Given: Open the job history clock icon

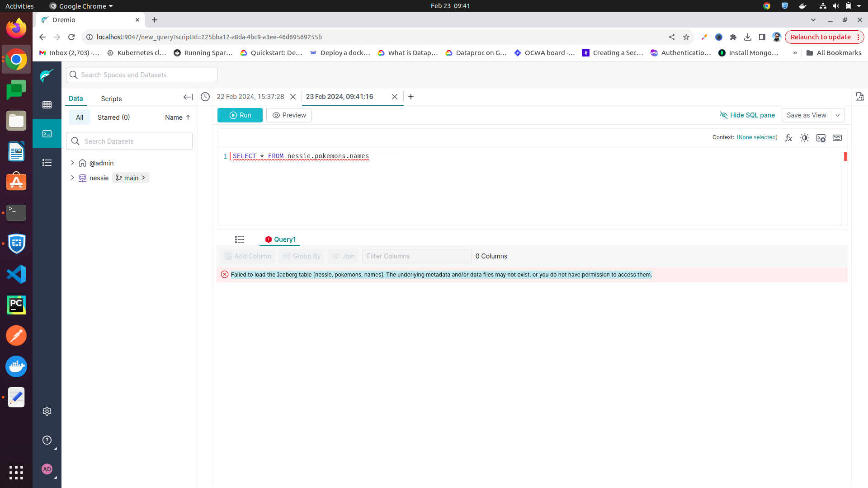Looking at the screenshot, I should 205,97.
